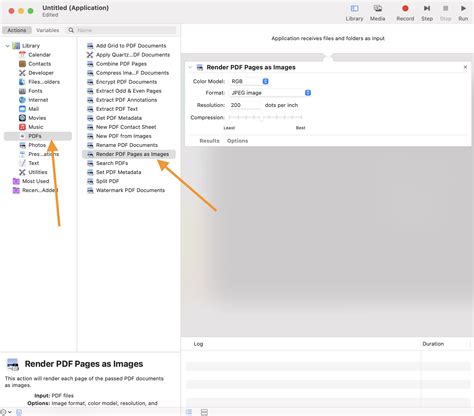Show the log list view icon

click(189, 412)
